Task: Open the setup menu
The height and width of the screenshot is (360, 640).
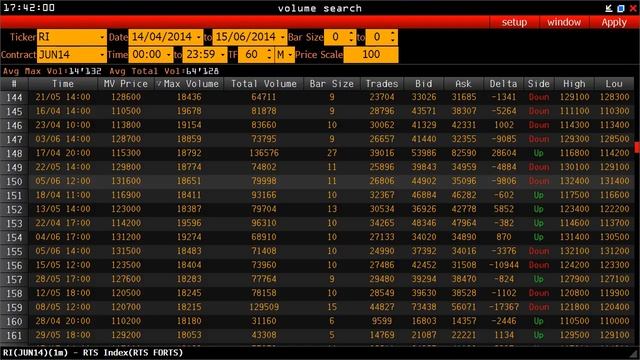Action: [514, 22]
